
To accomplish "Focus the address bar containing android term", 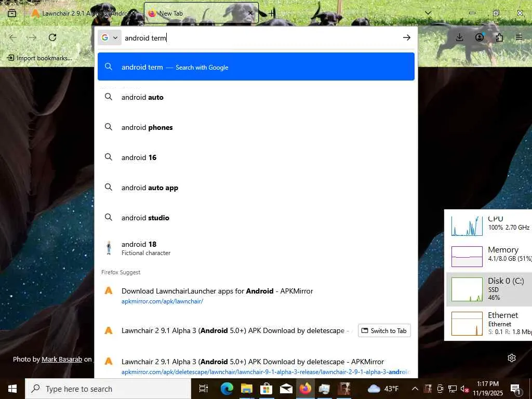I will point(261,37).
